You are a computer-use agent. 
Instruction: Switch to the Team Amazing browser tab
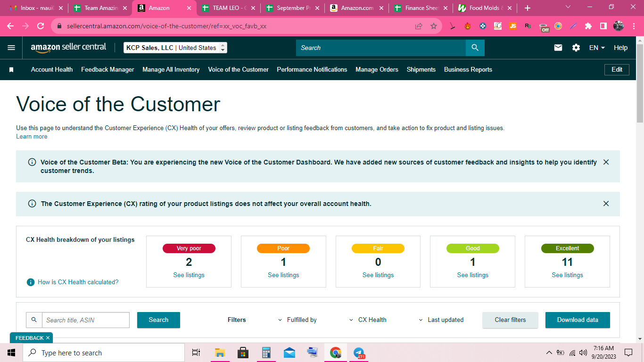99,8
